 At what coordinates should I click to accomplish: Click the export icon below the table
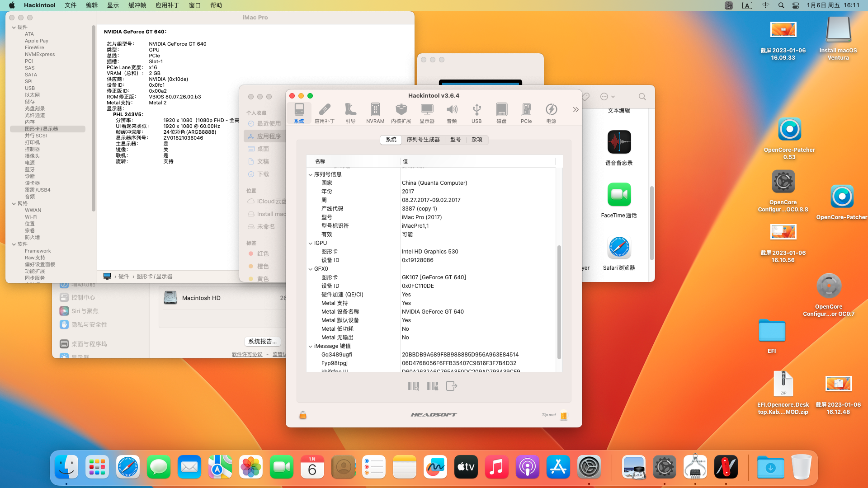click(x=451, y=386)
